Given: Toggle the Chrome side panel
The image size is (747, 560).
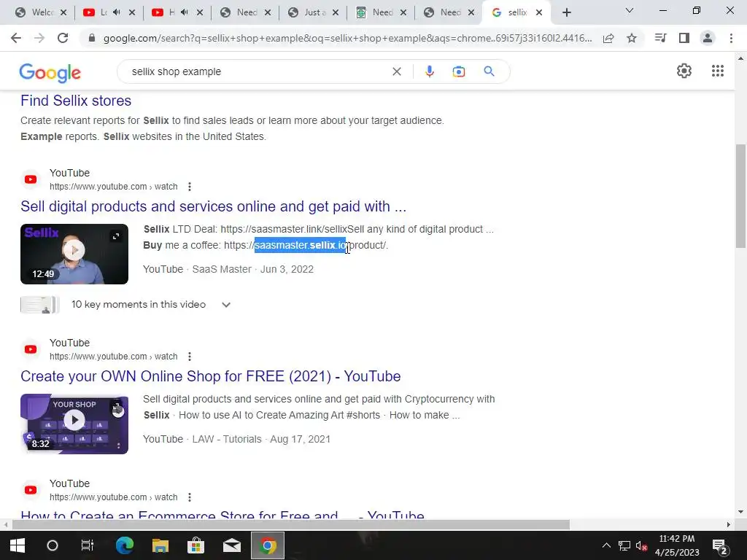Looking at the screenshot, I should (x=684, y=38).
